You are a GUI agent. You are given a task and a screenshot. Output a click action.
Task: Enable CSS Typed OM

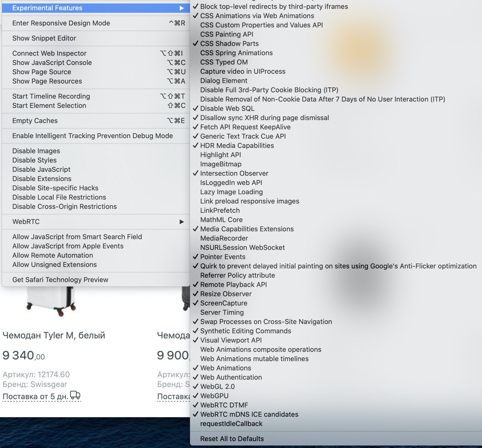click(x=336, y=62)
